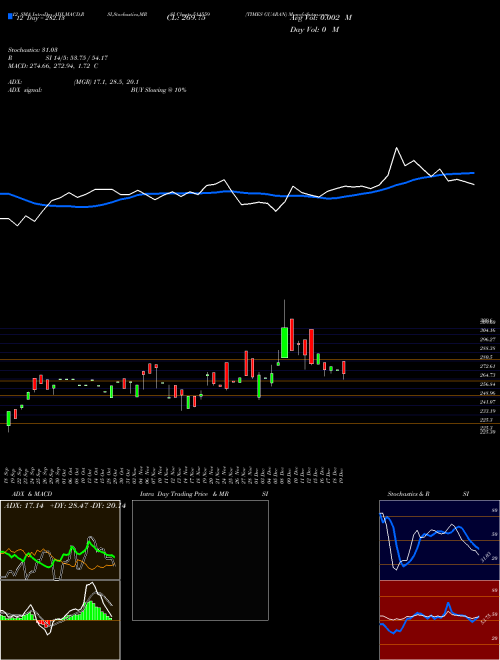Click the (MGR) 17.1, 28.5, 20.1 ADX values
This screenshot has height=660, width=500.
tap(106, 82)
